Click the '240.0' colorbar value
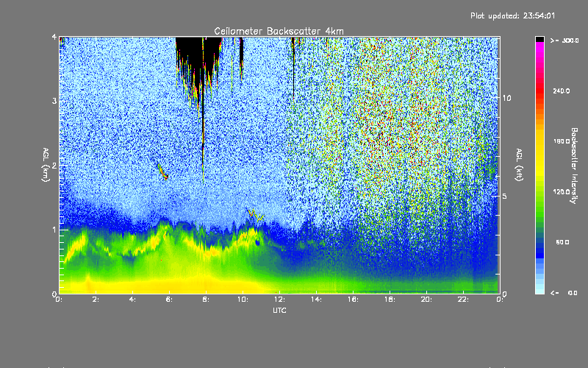 (x=562, y=91)
